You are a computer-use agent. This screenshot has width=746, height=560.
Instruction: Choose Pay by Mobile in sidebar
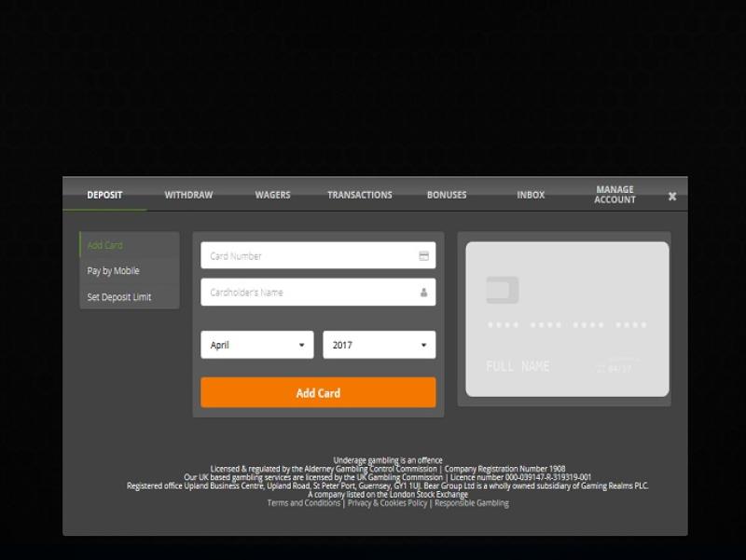pos(114,271)
